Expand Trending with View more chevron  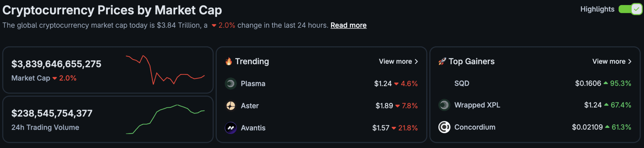416,61
